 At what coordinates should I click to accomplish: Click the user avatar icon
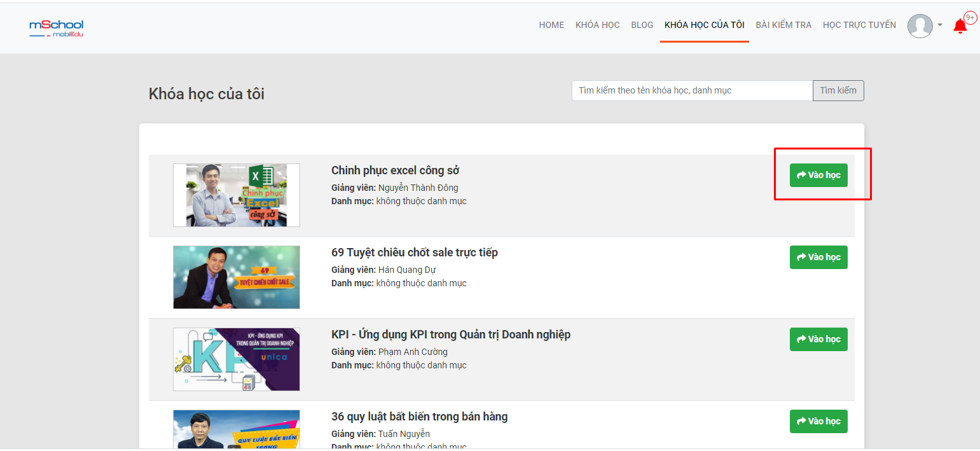pos(920,25)
